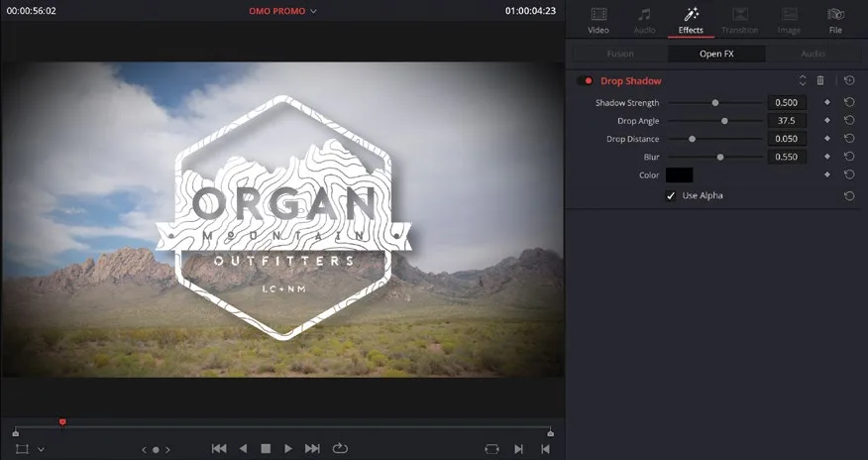This screenshot has width=868, height=460.
Task: Add keyframe for Color
Action: [827, 174]
